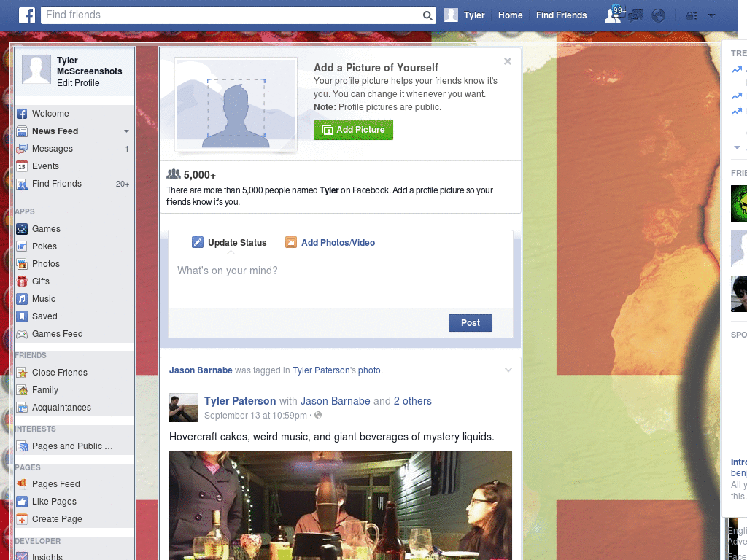
Task: Click the blue Post button
Action: click(471, 323)
